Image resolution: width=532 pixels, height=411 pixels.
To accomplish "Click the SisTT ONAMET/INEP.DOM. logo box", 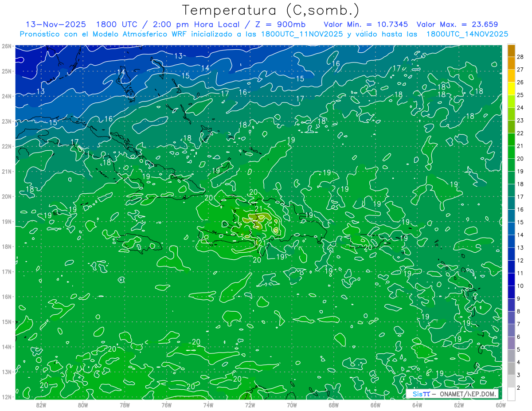I will pos(452,394).
